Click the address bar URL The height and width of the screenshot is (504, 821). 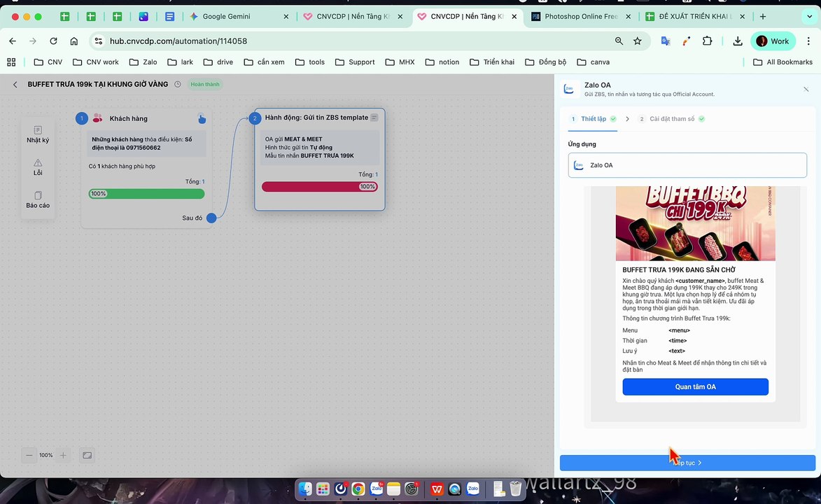point(178,41)
